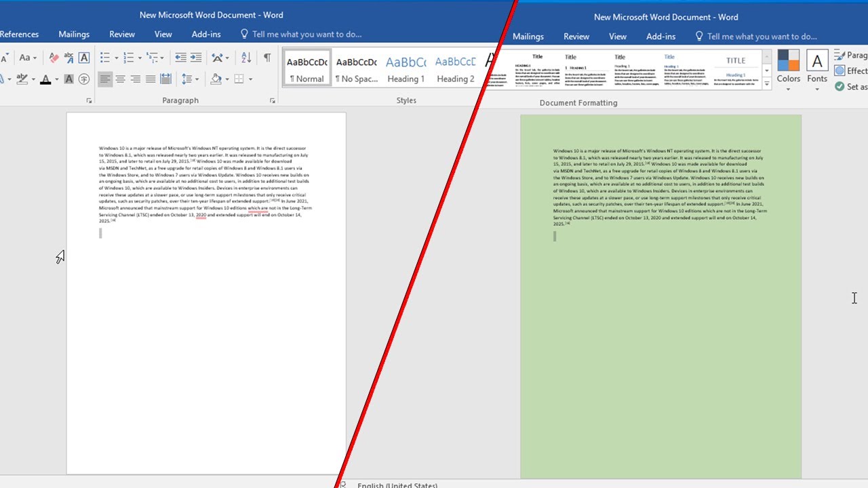Create a multilevel list
Image resolution: width=868 pixels, height=488 pixels.
coord(152,58)
